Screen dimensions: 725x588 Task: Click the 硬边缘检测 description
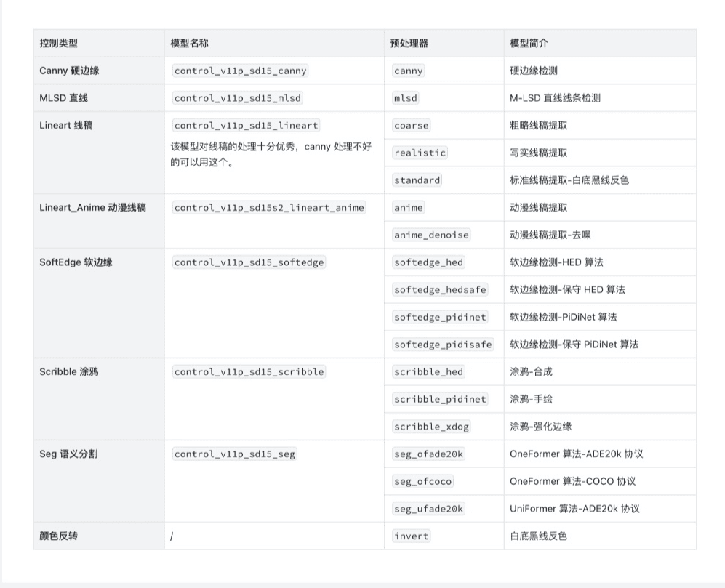tap(534, 71)
